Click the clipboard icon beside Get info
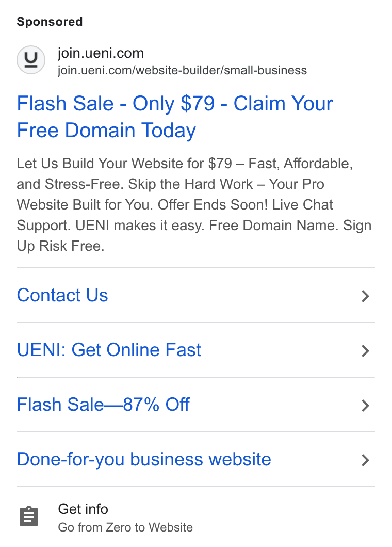Image resolution: width=392 pixels, height=547 pixels. 29,517
